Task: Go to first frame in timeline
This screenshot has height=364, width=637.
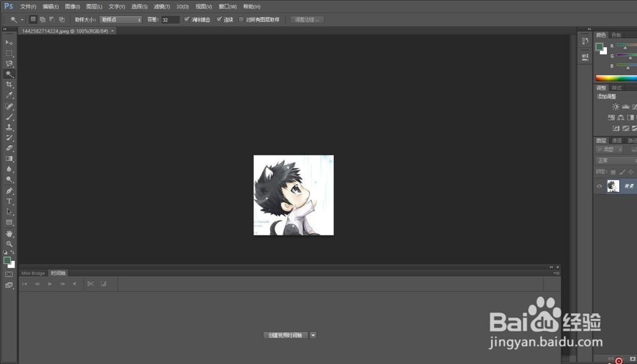Action: 24,284
